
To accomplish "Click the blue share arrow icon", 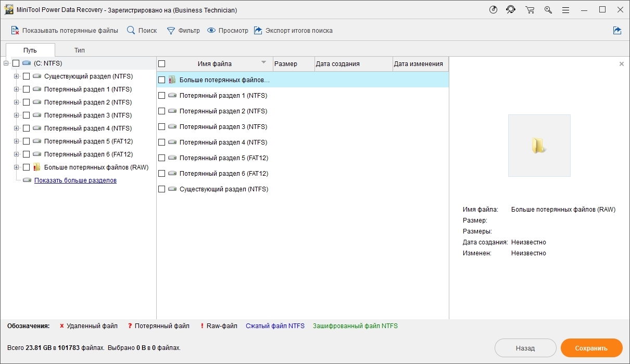I will click(617, 31).
